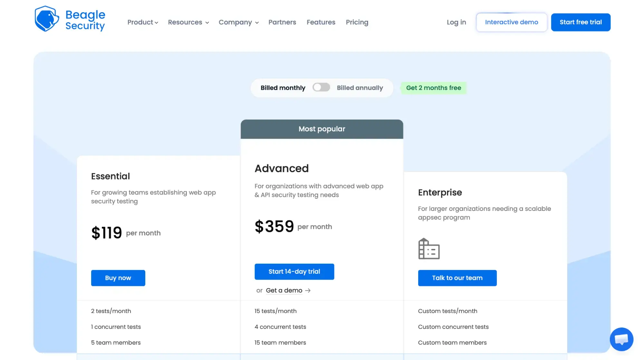
Task: Click the Custom team members row
Action: click(452, 342)
